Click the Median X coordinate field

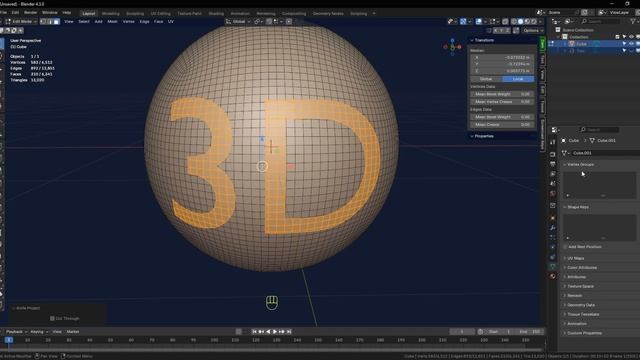tap(502, 58)
